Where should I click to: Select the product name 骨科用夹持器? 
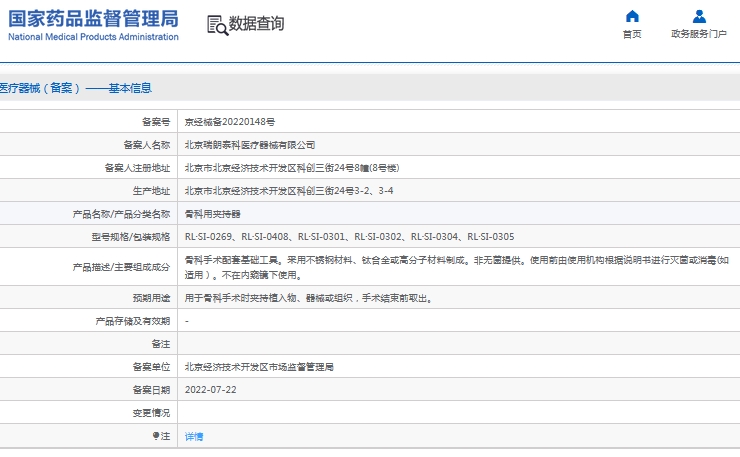[212, 214]
